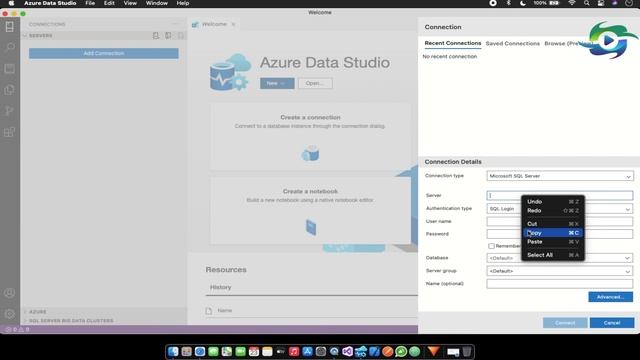
Task: Choose Redo in the context menu
Action: click(x=553, y=211)
